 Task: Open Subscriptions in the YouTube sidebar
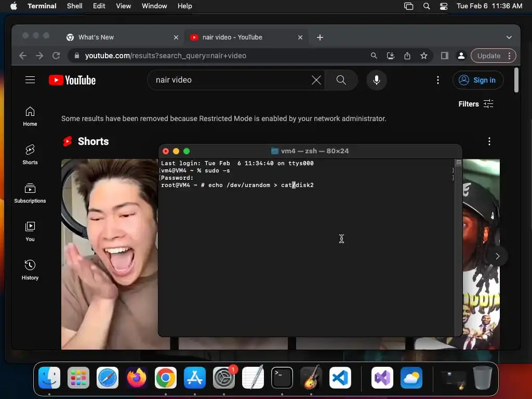(x=30, y=193)
